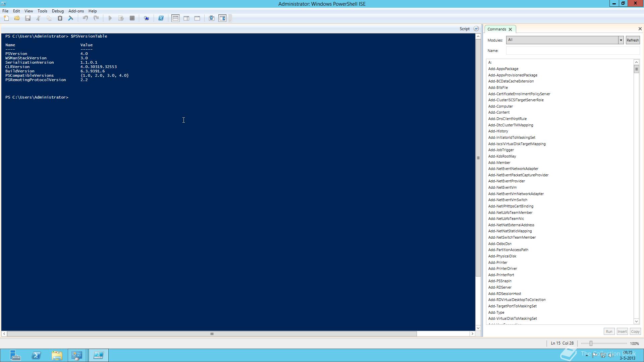This screenshot has width=644, height=362.
Task: Open the View menu
Action: coord(29,11)
